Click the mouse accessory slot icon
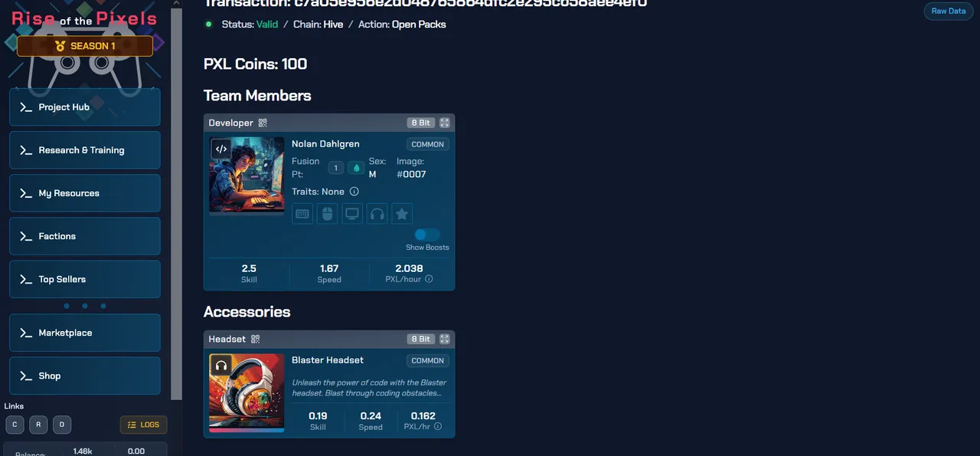Viewport: 980px width, 456px height. tap(327, 214)
